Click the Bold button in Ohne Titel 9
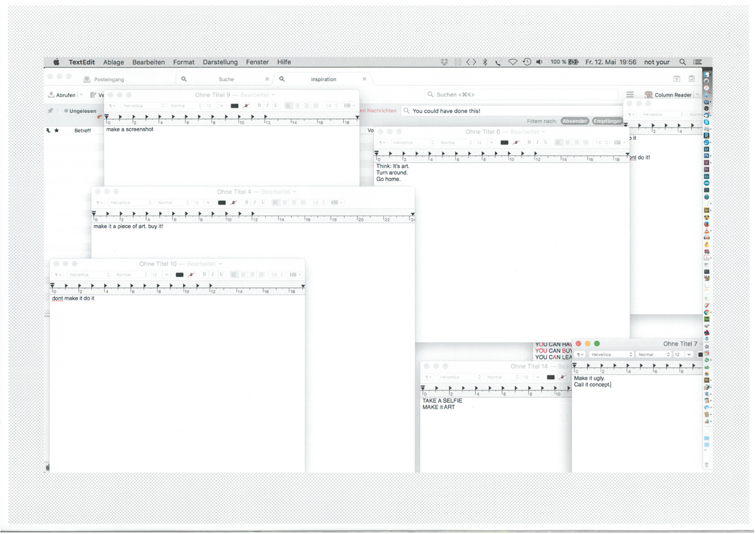Image resolution: width=756 pixels, height=534 pixels. 259,106
